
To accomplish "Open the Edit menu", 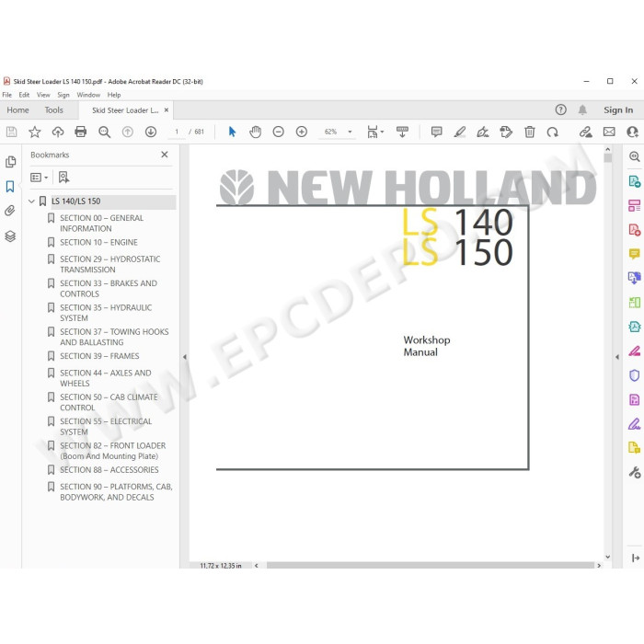I will 24,95.
